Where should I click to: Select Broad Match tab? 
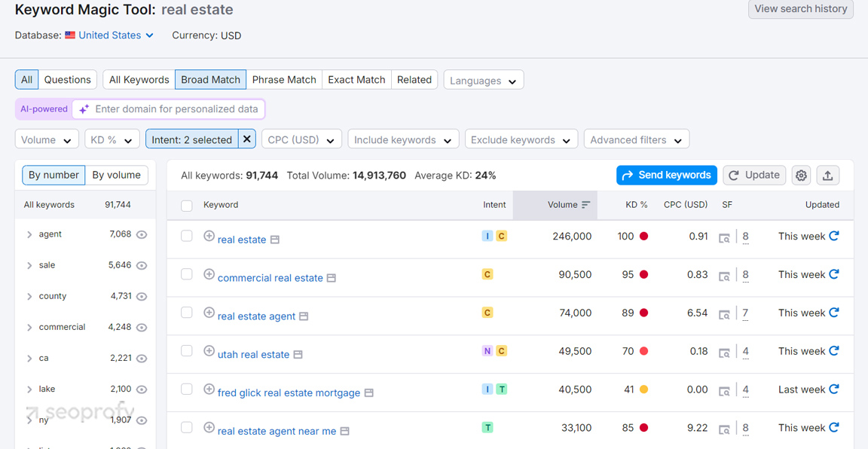click(x=211, y=80)
